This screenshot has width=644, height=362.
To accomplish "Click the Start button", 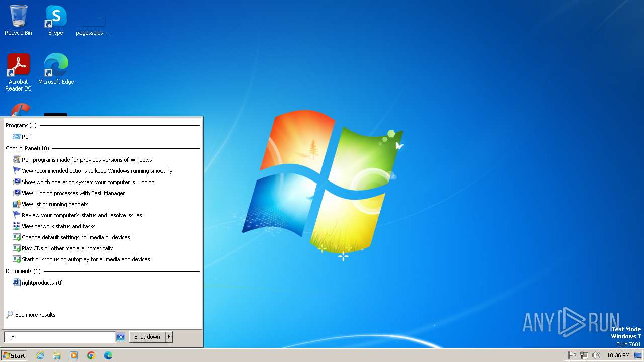I will [x=14, y=355].
